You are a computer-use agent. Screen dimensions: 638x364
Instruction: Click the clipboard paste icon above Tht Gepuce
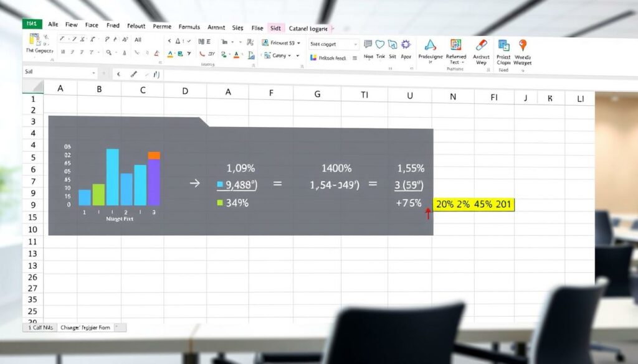tap(35, 39)
